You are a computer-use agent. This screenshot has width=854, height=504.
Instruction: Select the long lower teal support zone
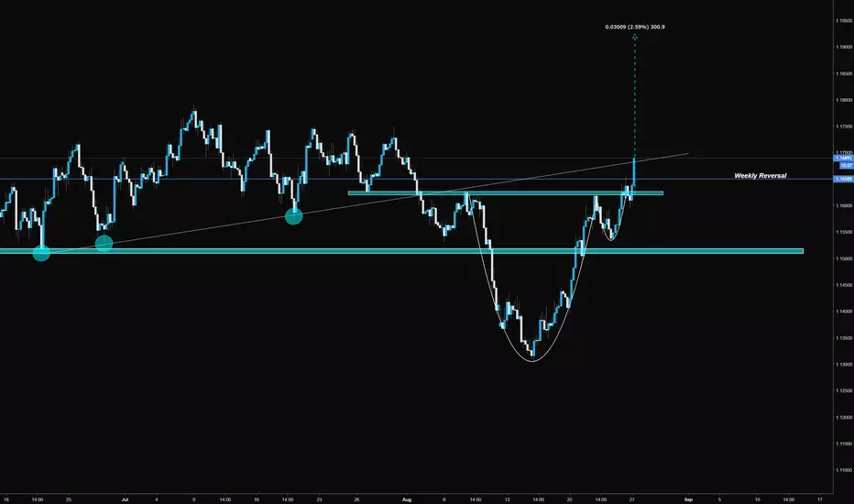click(x=401, y=251)
